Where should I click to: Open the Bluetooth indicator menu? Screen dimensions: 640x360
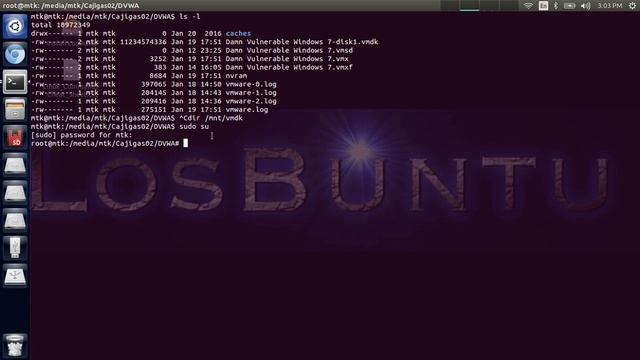(556, 6)
